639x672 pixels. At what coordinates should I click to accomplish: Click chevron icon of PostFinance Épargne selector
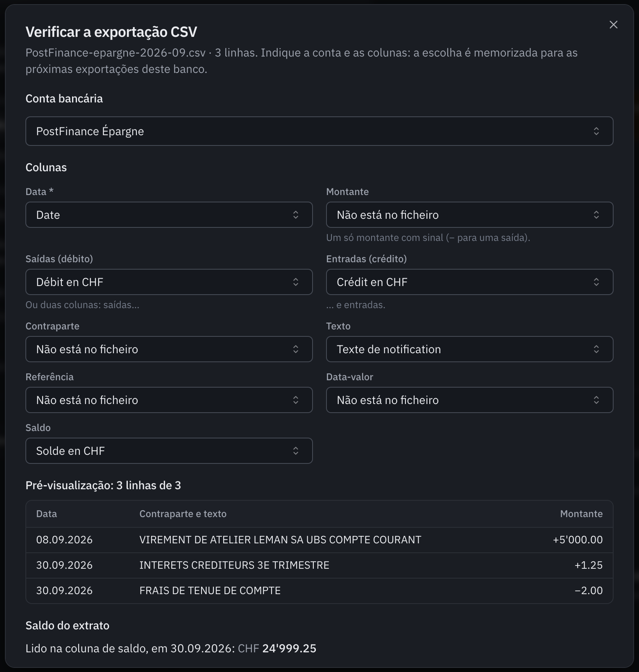click(596, 131)
